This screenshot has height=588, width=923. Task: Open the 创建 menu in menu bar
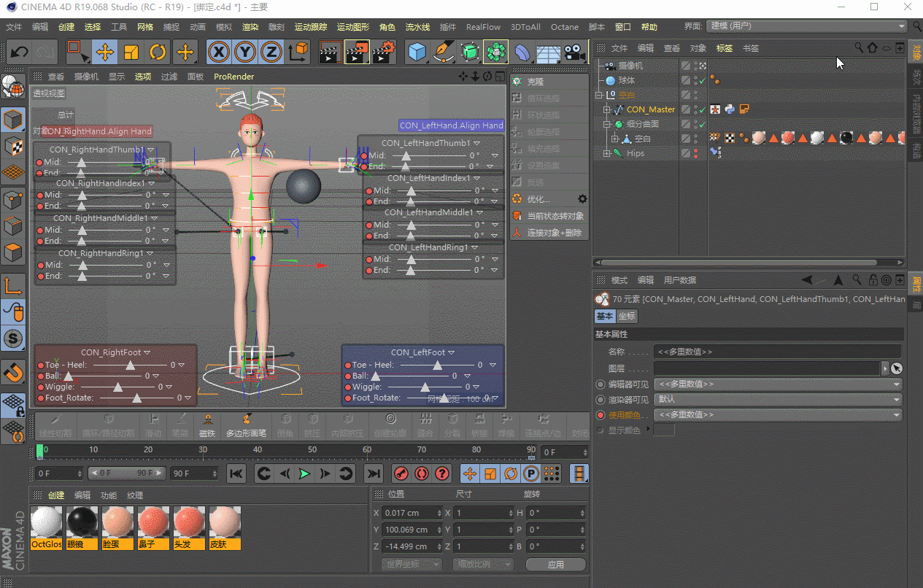(x=66, y=27)
